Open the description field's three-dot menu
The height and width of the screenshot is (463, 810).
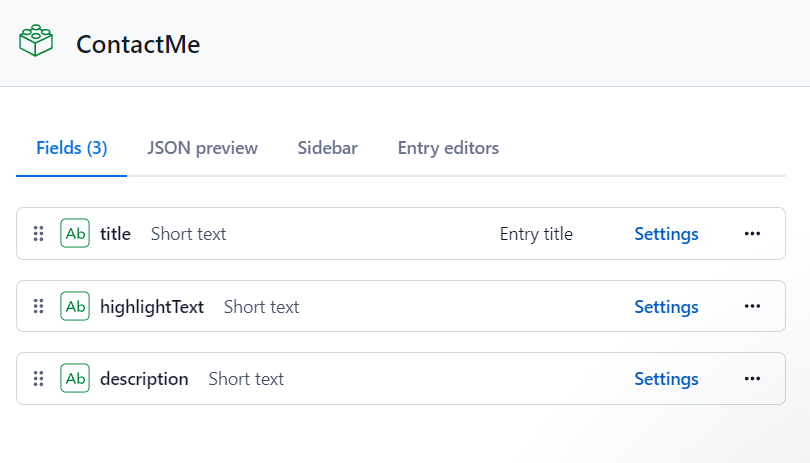[752, 378]
